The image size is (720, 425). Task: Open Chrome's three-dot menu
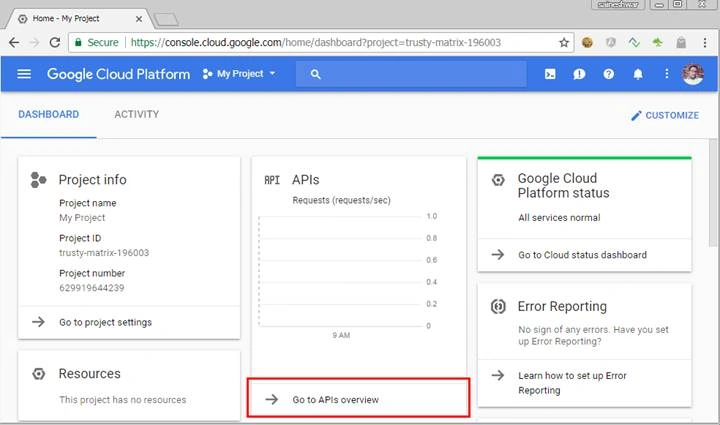(x=705, y=43)
